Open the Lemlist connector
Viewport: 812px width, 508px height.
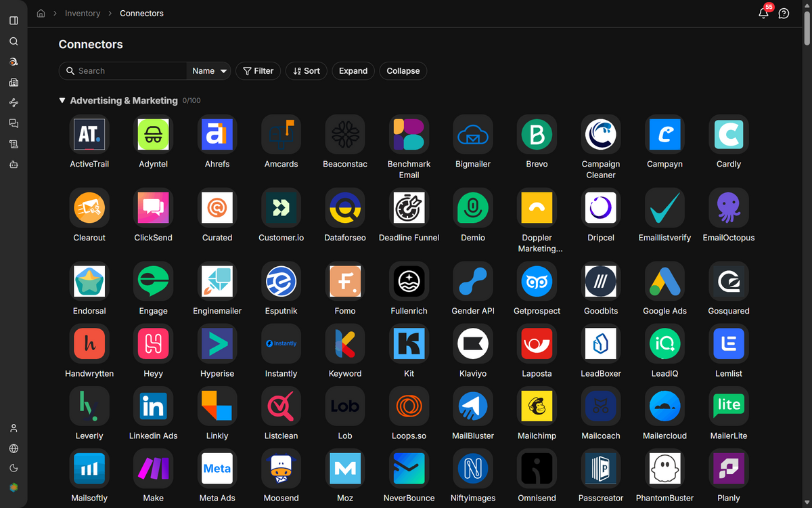(729, 343)
